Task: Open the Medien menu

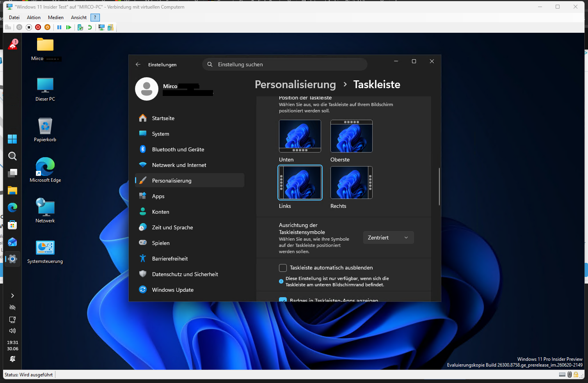Action: click(56, 18)
